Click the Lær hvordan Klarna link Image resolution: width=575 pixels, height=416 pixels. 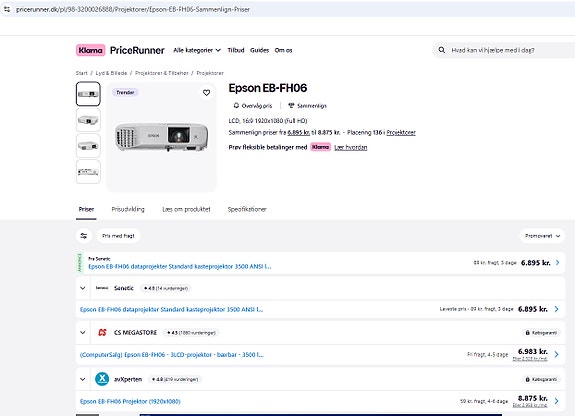coord(351,147)
